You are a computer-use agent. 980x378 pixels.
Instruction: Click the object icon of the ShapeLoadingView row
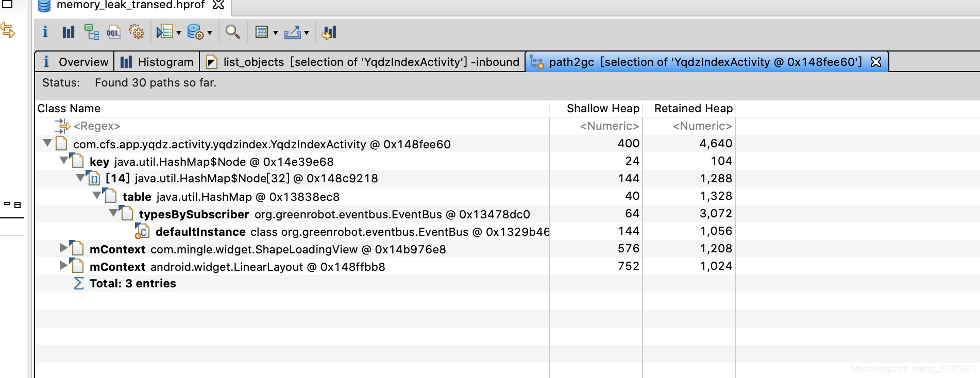point(77,248)
